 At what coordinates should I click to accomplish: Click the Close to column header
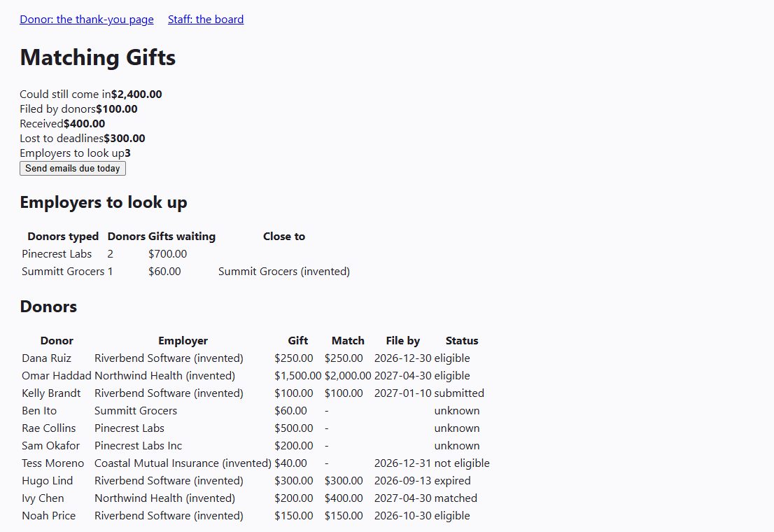point(284,237)
